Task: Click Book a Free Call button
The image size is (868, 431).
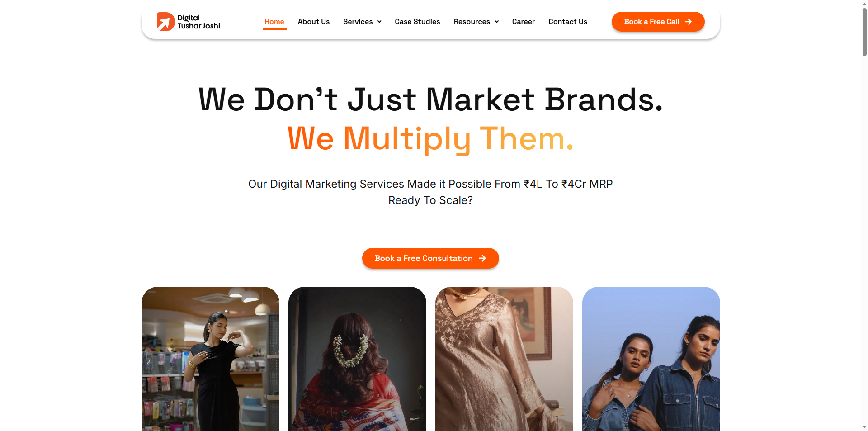Action: [658, 22]
